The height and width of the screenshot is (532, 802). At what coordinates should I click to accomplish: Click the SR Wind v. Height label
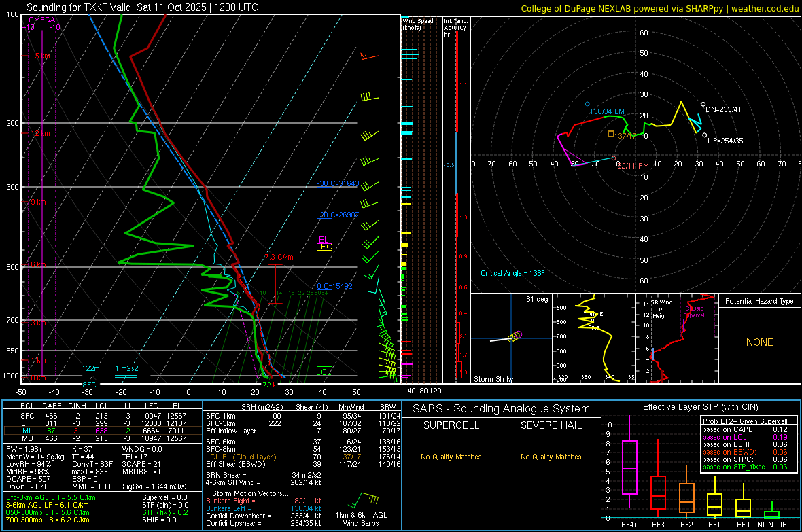662,309
